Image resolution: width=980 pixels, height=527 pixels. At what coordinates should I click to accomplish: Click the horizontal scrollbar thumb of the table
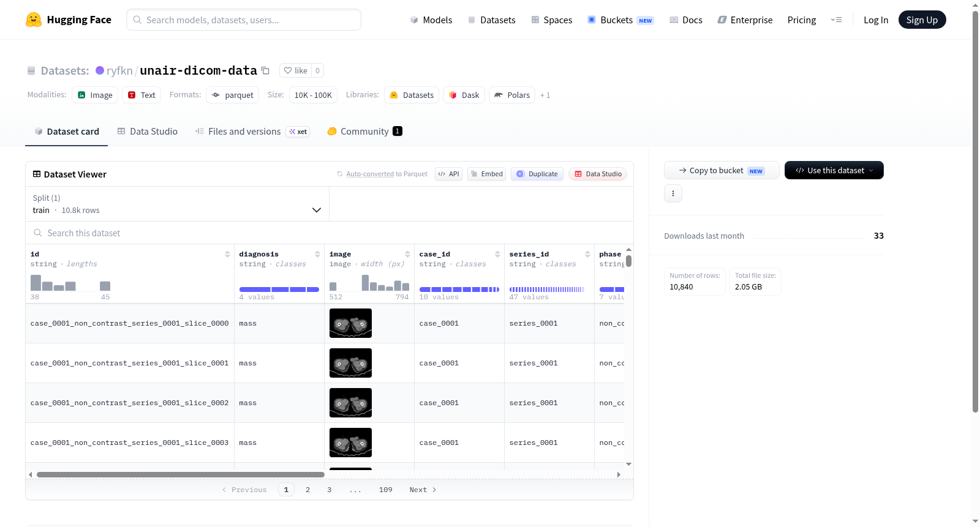181,474
